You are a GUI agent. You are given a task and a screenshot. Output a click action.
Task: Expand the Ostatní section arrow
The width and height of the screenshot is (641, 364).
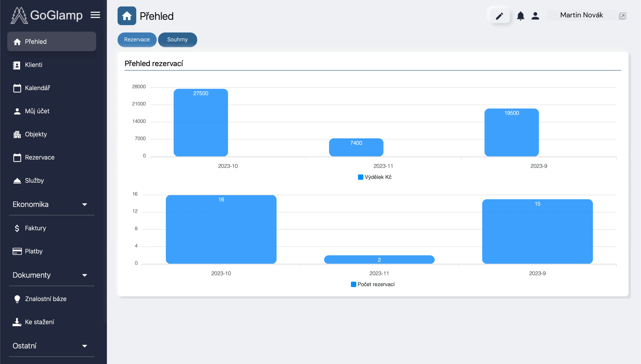(85, 346)
